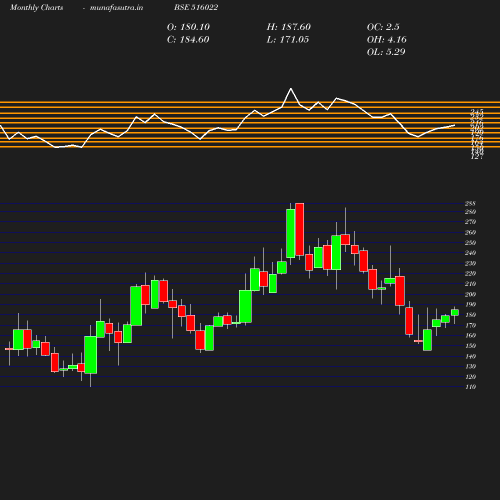Click the low value 'L: 171.05'
This screenshot has height=500, width=500.
288,40
